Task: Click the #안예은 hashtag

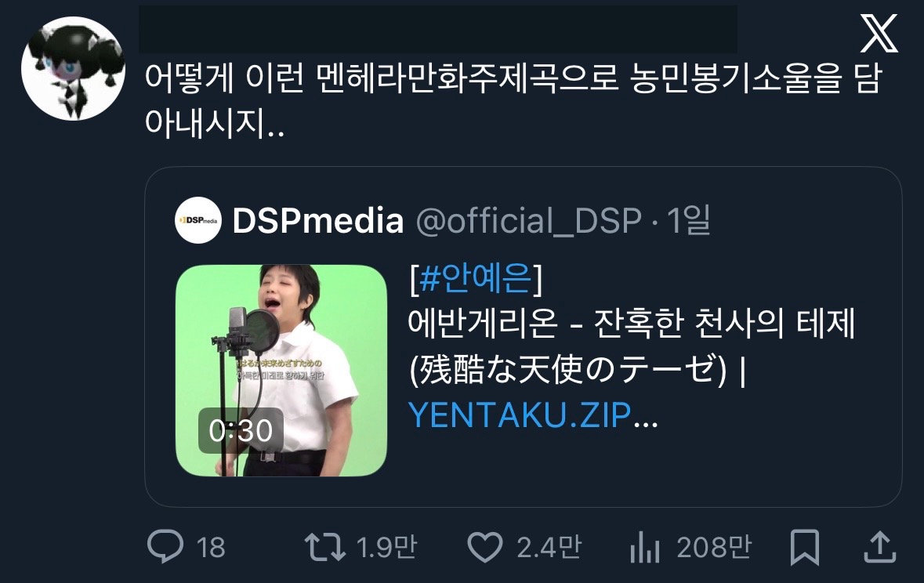Action: point(476,278)
